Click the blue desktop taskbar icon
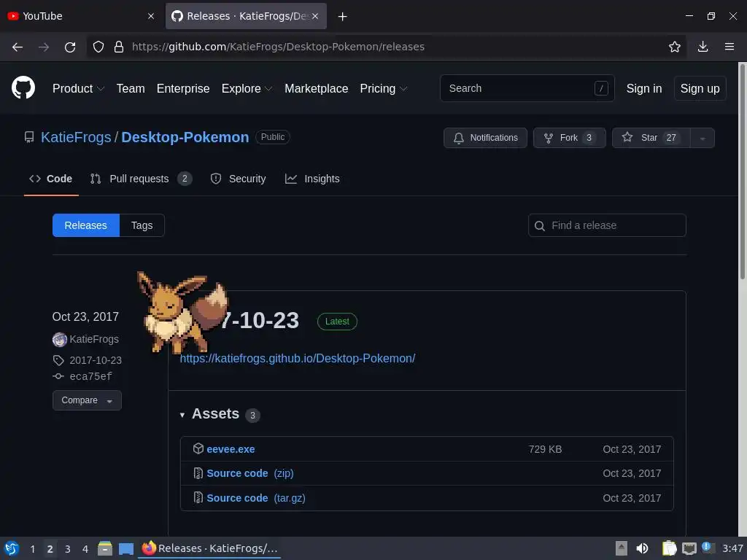Image resolution: width=747 pixels, height=560 pixels. (125, 548)
